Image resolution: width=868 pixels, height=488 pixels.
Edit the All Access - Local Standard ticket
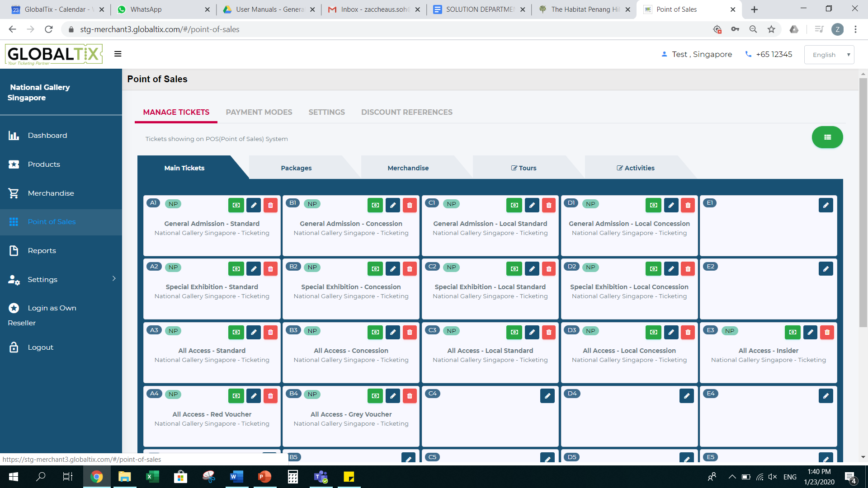(532, 333)
